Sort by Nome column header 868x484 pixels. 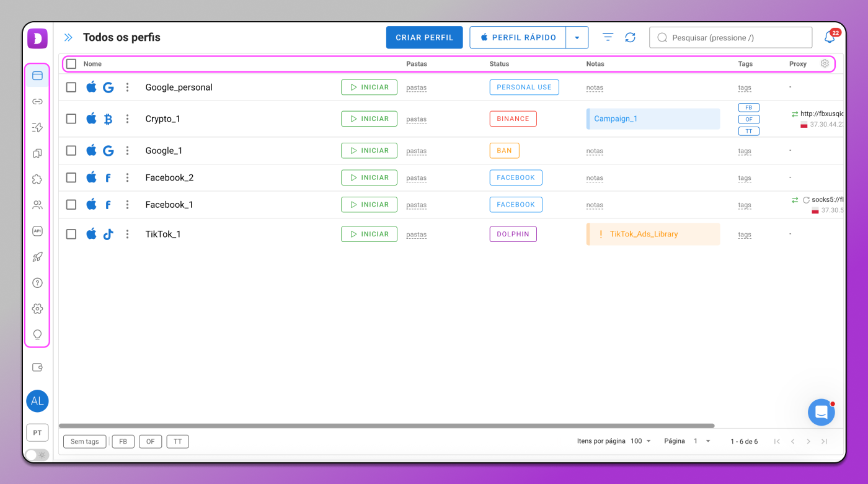tap(92, 64)
